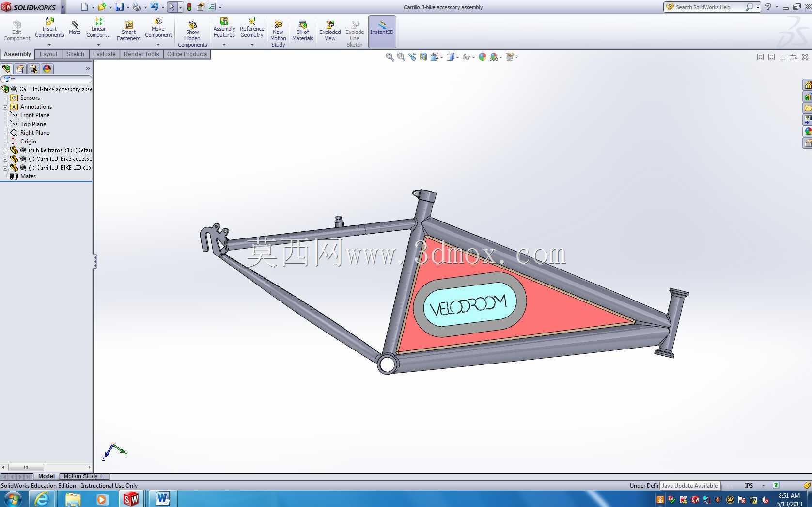The width and height of the screenshot is (812, 507).
Task: Click the Hide/Show Items glasses icon
Action: pyautogui.click(x=466, y=57)
